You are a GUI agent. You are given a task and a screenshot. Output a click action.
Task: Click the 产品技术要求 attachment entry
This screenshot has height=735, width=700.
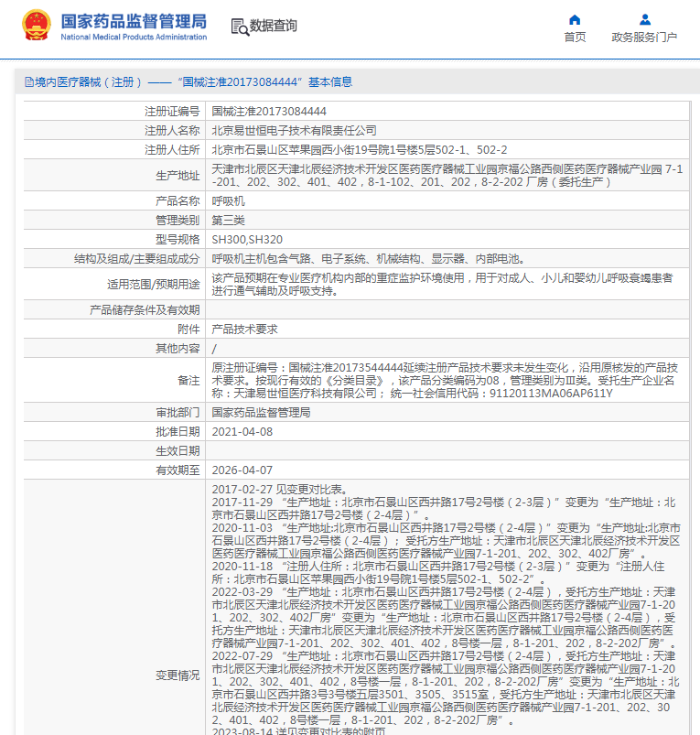244,329
